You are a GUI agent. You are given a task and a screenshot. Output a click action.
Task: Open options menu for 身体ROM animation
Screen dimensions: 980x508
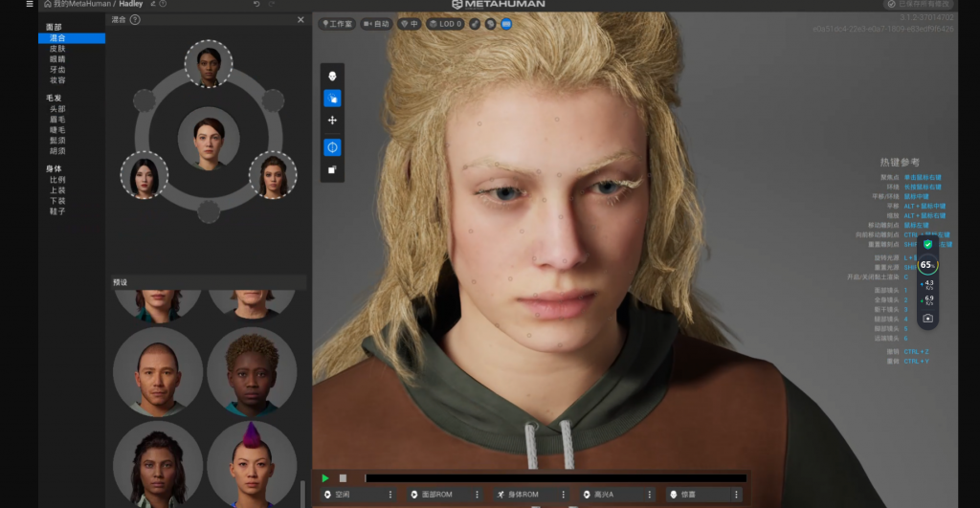563,495
